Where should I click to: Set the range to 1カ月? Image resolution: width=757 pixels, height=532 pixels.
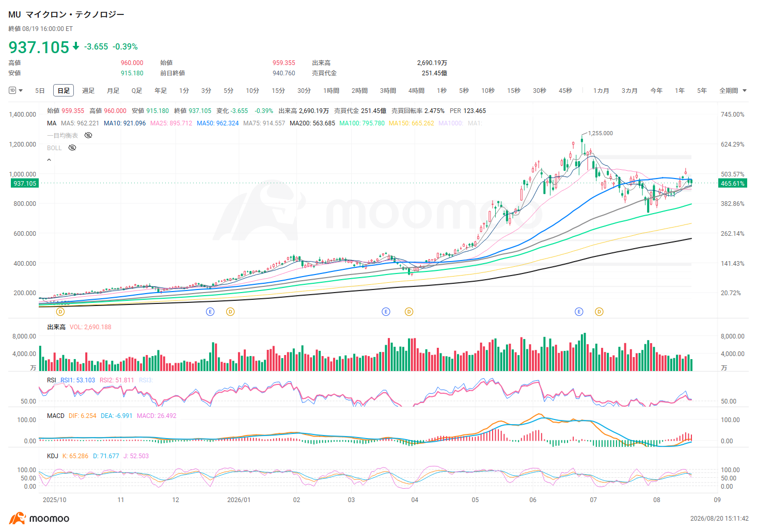[601, 91]
